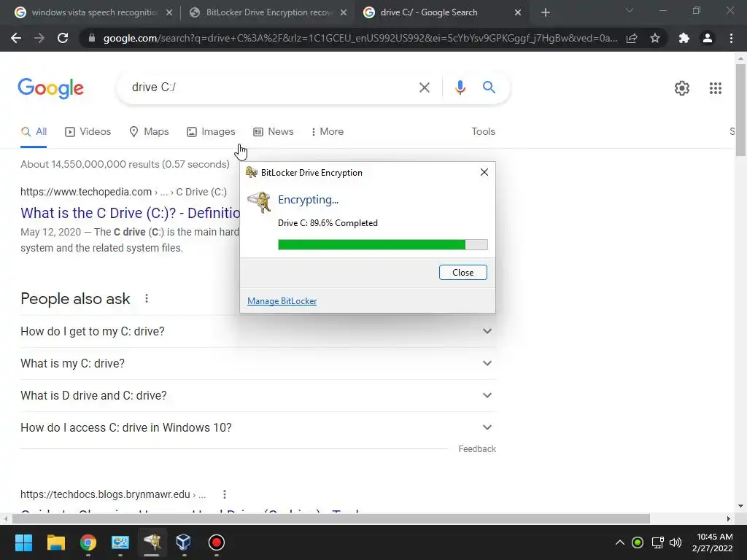Click the Google logo
The height and width of the screenshot is (560, 747).
tap(51, 88)
